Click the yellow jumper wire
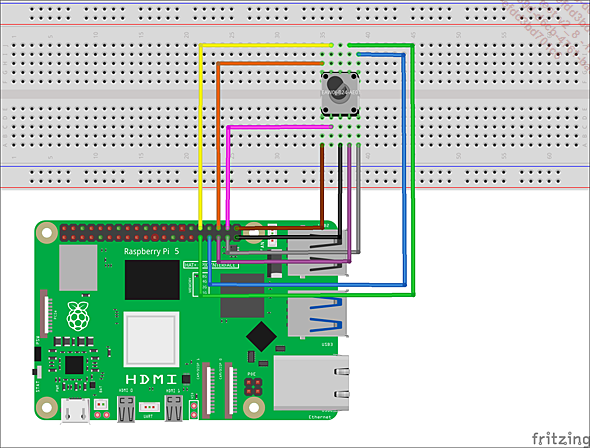This screenshot has height=448, width=590. coord(201,135)
